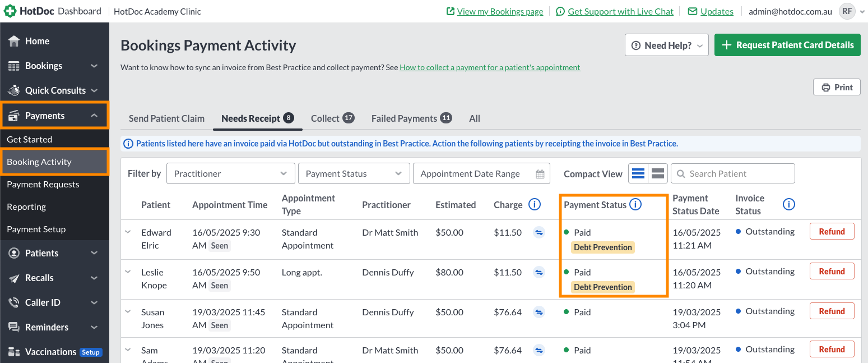Viewport: 868px width, 363px height.
Task: Refund Edward Elric's payment
Action: (832, 231)
